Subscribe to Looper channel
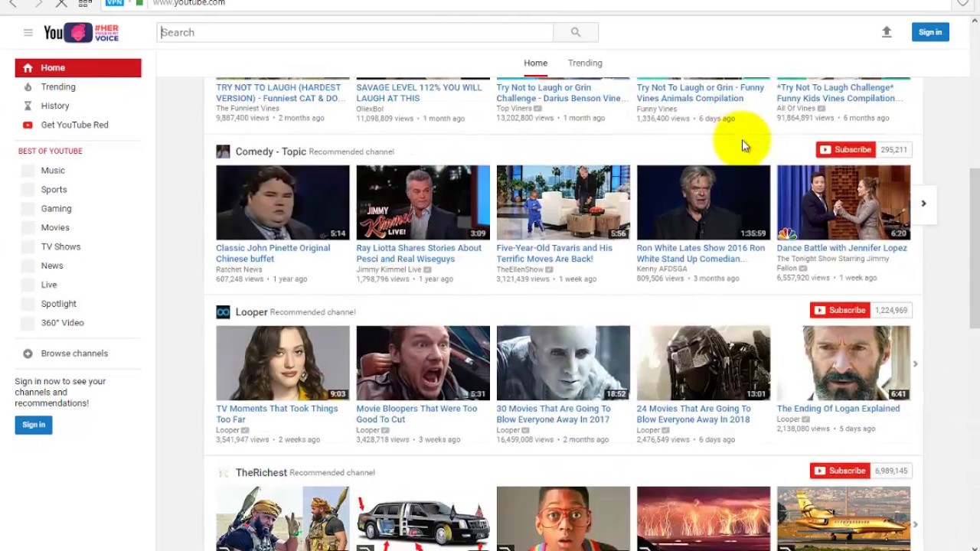The height and width of the screenshot is (551, 980). point(840,311)
